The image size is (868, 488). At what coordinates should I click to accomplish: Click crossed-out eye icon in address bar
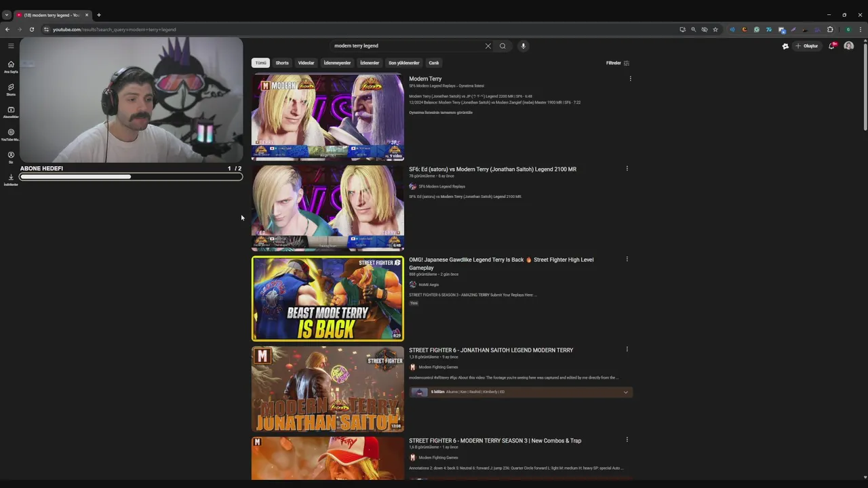click(704, 29)
